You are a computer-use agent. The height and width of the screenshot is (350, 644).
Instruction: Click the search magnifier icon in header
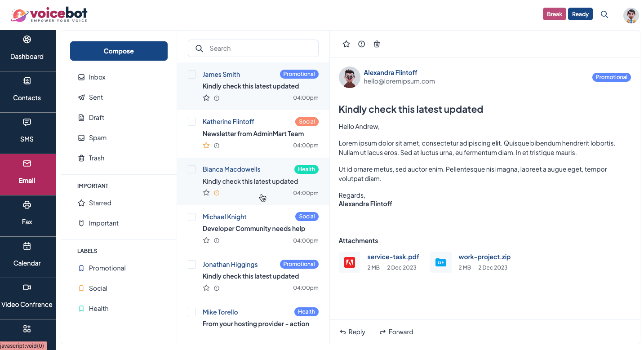(x=604, y=14)
